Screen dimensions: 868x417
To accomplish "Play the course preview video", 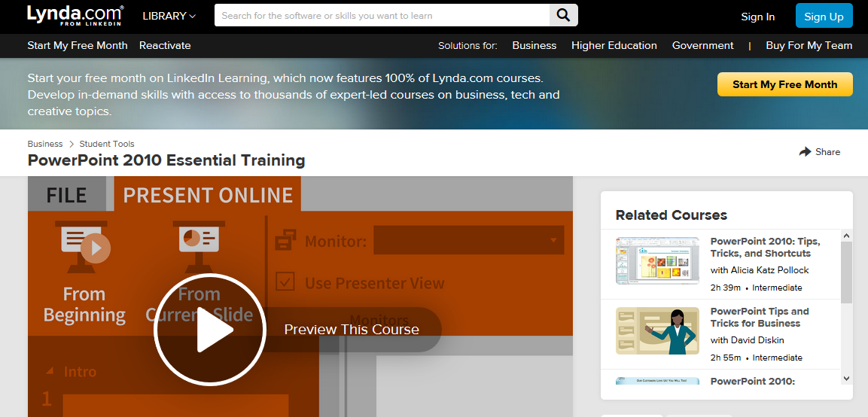I will (x=210, y=329).
